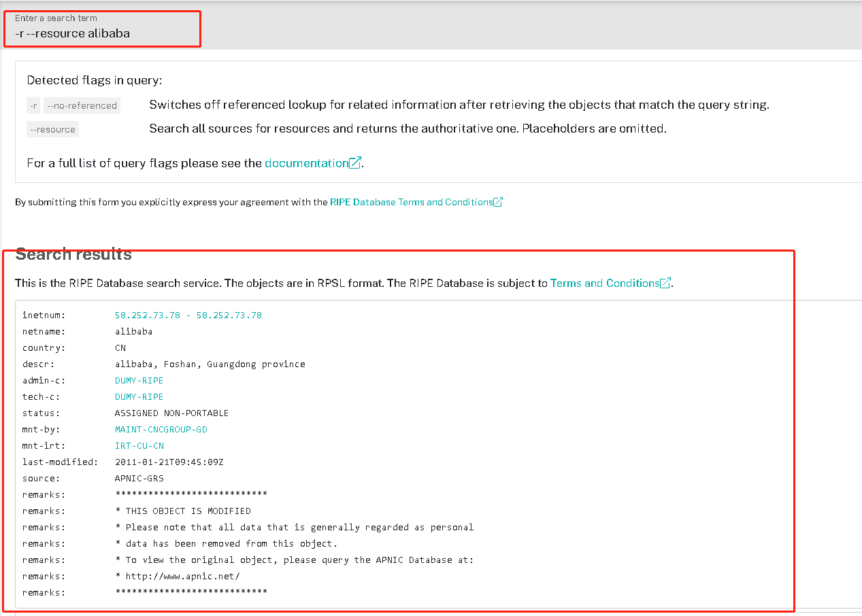The width and height of the screenshot is (862, 616).
Task: Click the -r flag chip
Action: pyautogui.click(x=33, y=105)
